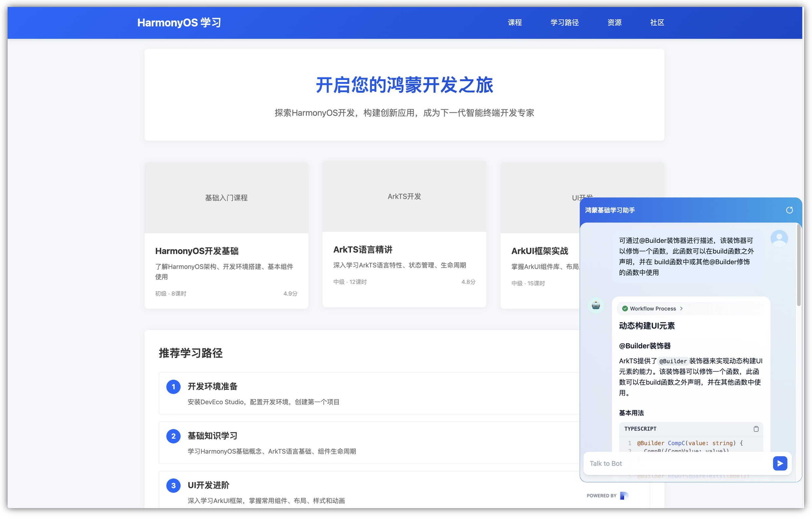The height and width of the screenshot is (519, 812).
Task: Select step 1 开发环境准备
Action: coord(369,393)
